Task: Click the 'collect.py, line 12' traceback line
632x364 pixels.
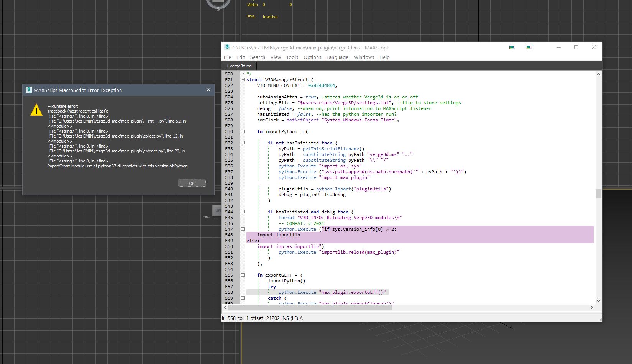Action: click(116, 136)
